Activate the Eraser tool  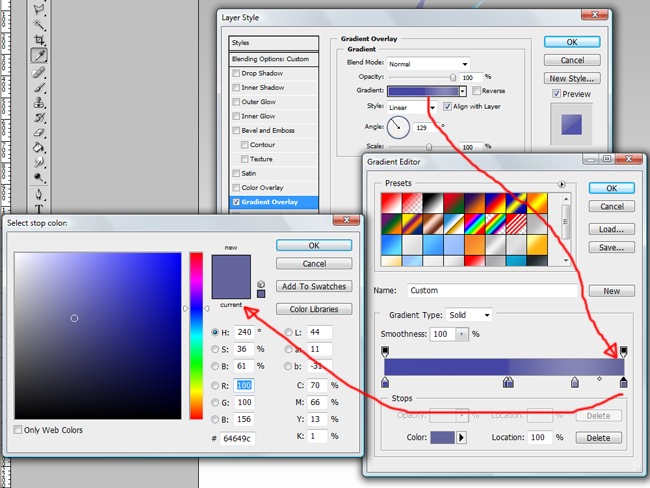tap(39, 132)
